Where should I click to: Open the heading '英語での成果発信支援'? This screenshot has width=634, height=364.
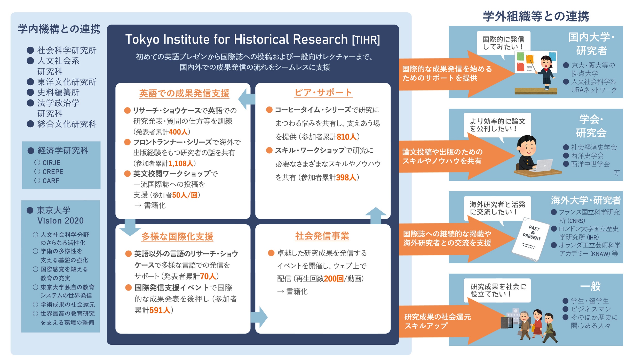[x=184, y=93]
